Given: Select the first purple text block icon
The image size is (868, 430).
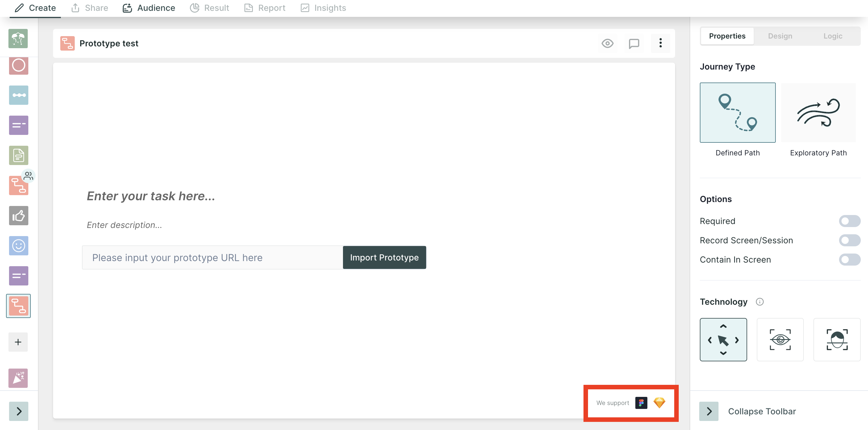Looking at the screenshot, I should pyautogui.click(x=18, y=125).
